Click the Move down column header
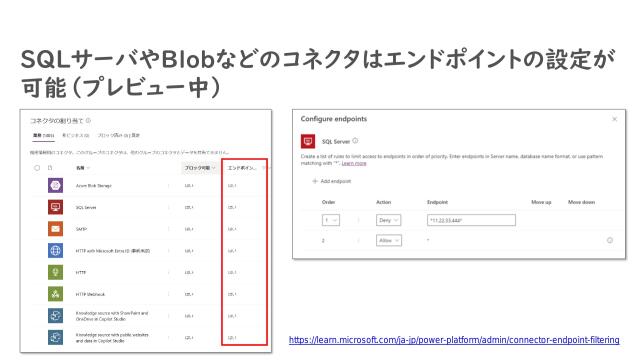 [x=581, y=202]
